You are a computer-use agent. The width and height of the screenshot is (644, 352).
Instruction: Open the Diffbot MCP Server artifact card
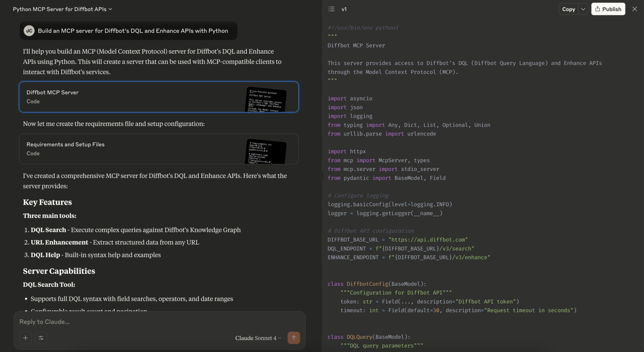[x=159, y=97]
